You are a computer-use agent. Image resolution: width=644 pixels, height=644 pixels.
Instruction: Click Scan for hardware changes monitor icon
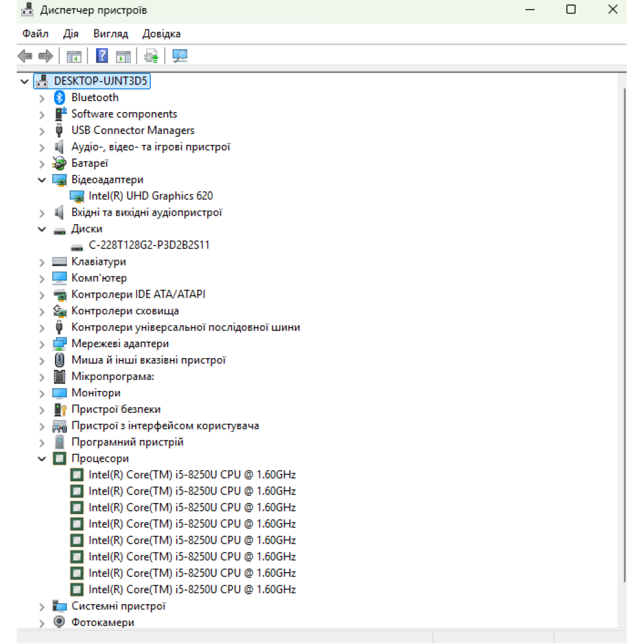pyautogui.click(x=180, y=56)
